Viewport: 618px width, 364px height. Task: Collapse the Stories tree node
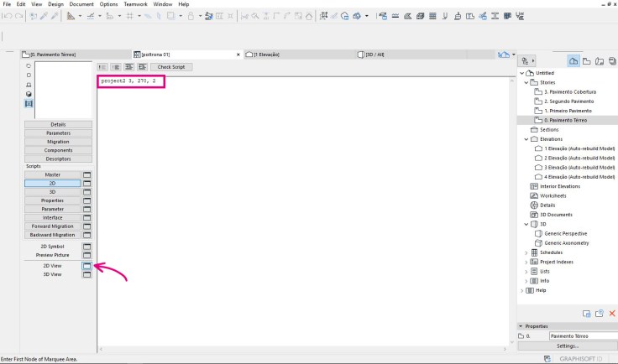click(x=526, y=83)
